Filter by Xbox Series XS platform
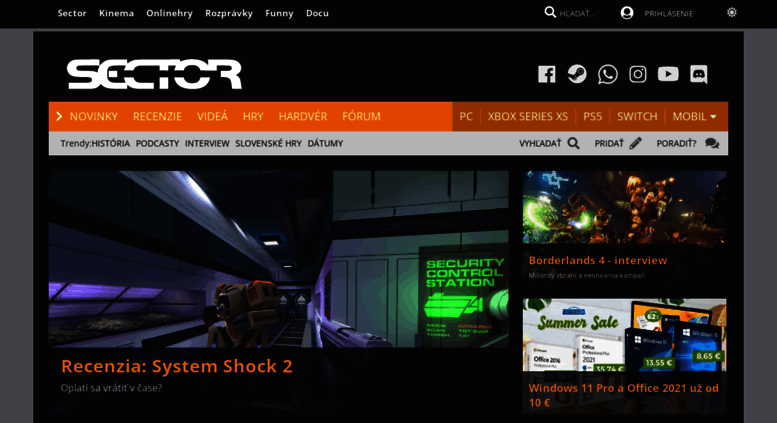Screen dimensions: 777x423 [x=527, y=116]
